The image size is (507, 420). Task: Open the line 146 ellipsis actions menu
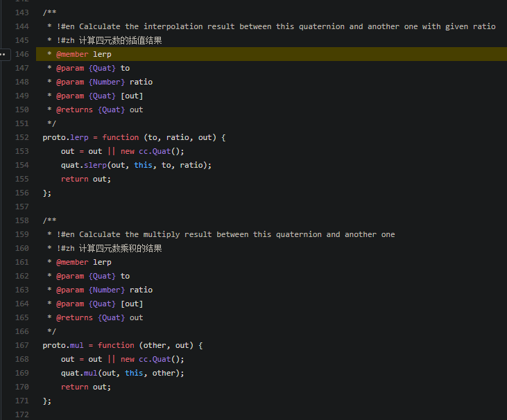3,54
